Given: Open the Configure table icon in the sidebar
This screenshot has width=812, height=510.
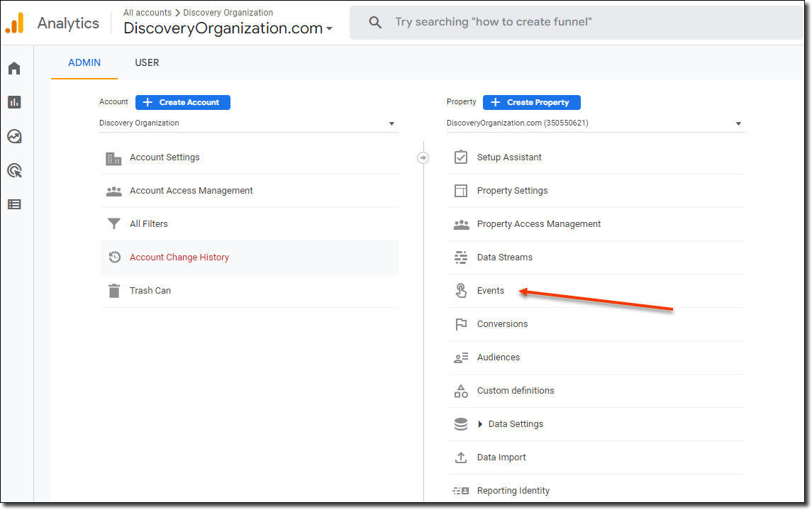Looking at the screenshot, I should (x=14, y=204).
